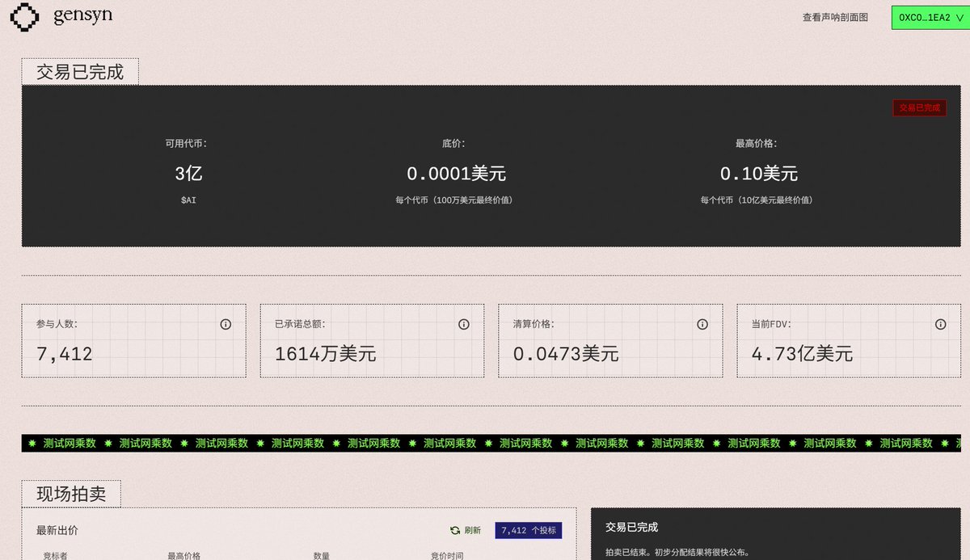The height and width of the screenshot is (560, 970).
Task: Click the 最高价格 column header in bids table
Action: click(x=184, y=555)
